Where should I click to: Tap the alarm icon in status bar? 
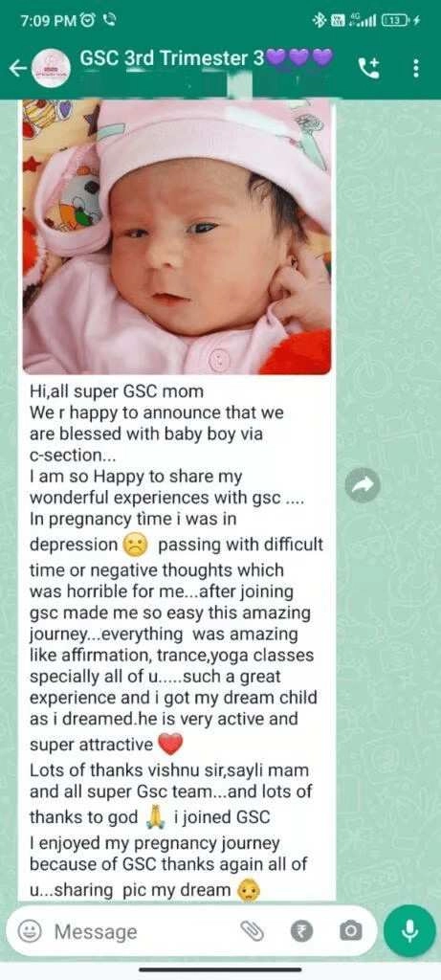point(89,21)
